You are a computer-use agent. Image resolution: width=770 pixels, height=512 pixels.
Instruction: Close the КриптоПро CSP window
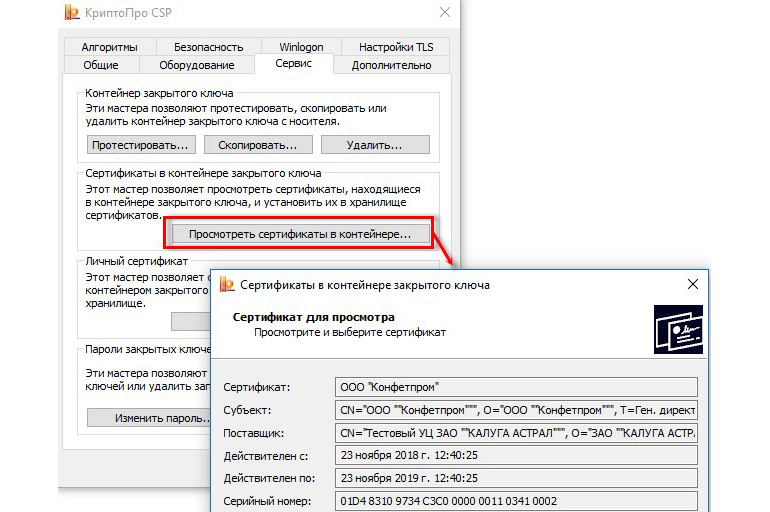[445, 12]
